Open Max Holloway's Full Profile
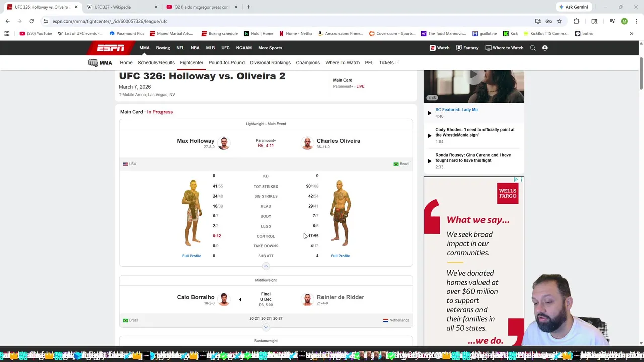This screenshot has height=362, width=644. tap(192, 256)
